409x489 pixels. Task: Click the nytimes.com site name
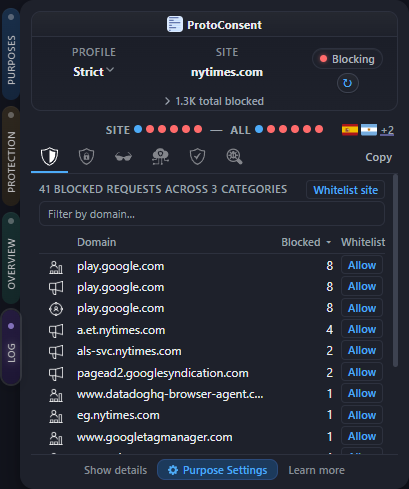point(227,72)
